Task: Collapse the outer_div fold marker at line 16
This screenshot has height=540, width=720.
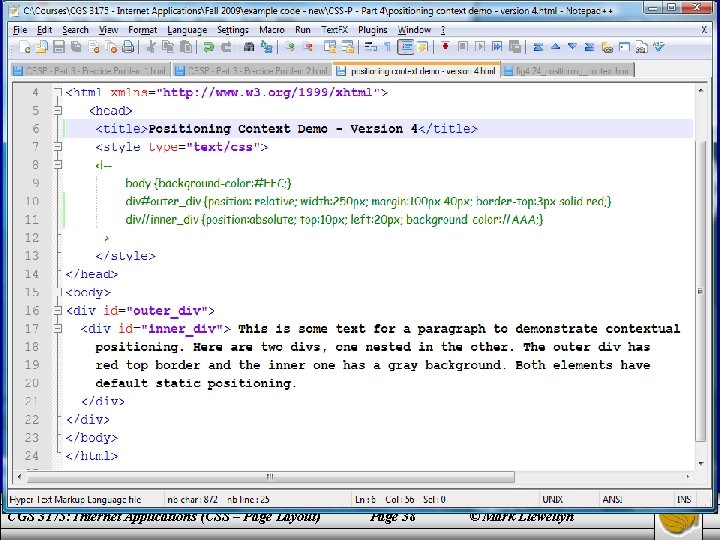Action: pyautogui.click(x=58, y=311)
